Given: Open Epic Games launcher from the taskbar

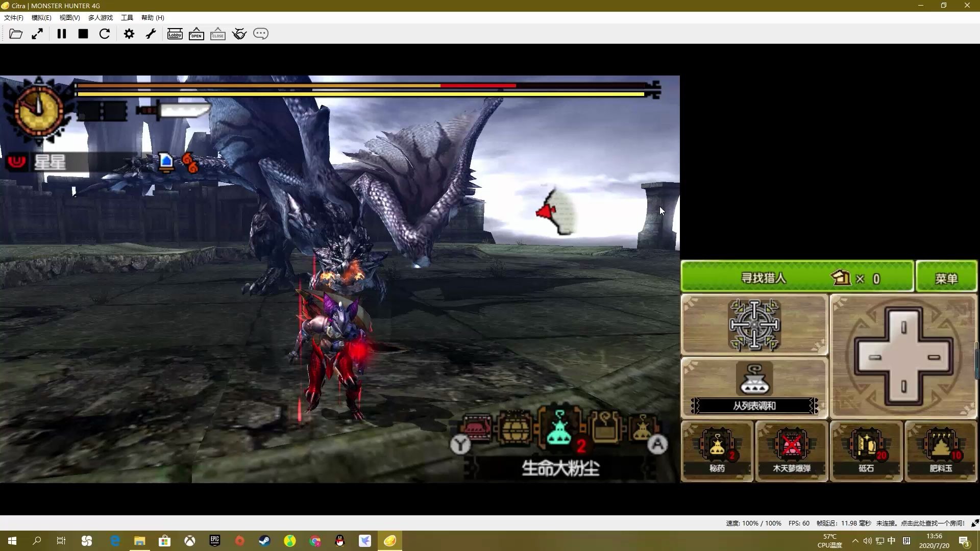Looking at the screenshot, I should coord(214,541).
